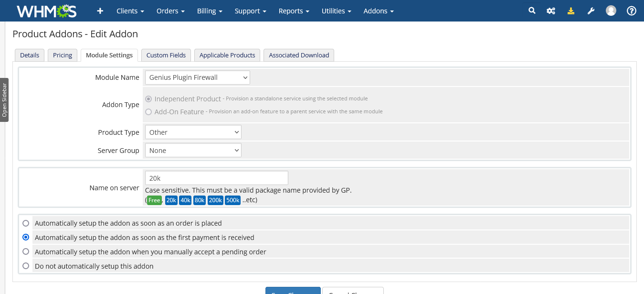
Task: Select the Add-On Feature radio
Action: coord(149,112)
